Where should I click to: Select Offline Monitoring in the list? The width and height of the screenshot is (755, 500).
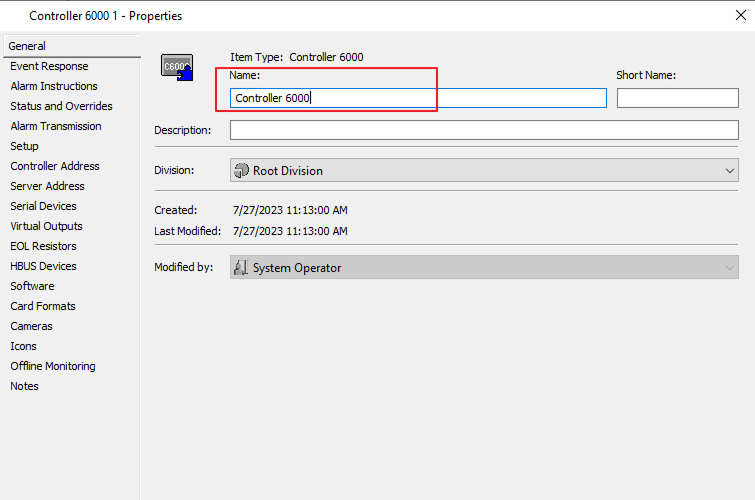click(x=53, y=366)
